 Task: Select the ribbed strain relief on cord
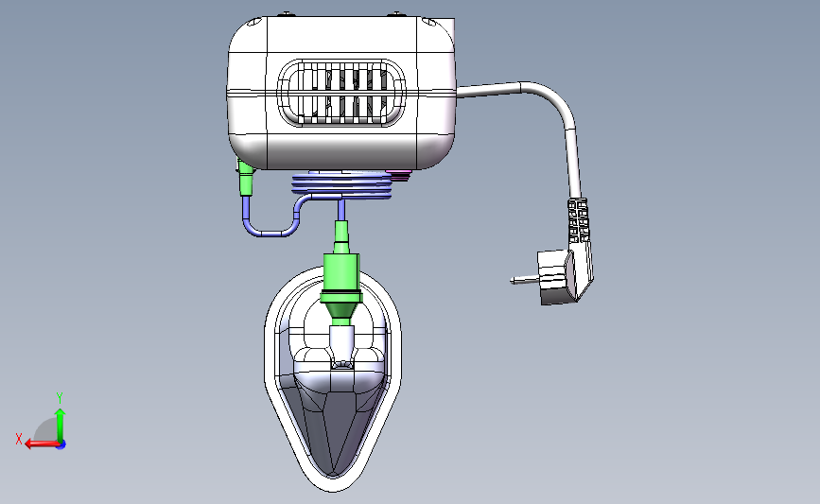579,220
